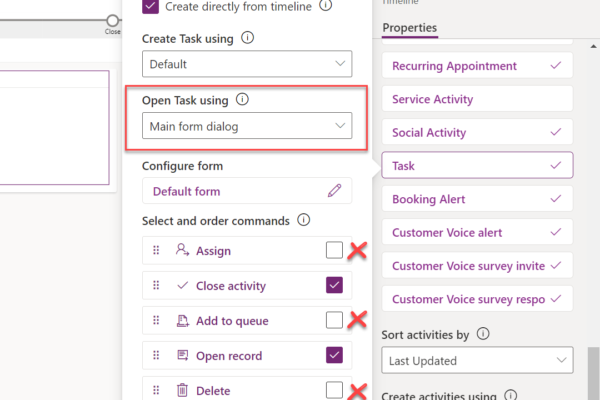This screenshot has height=400, width=600.
Task: Click the drag handle for the Delete command
Action: click(156, 390)
